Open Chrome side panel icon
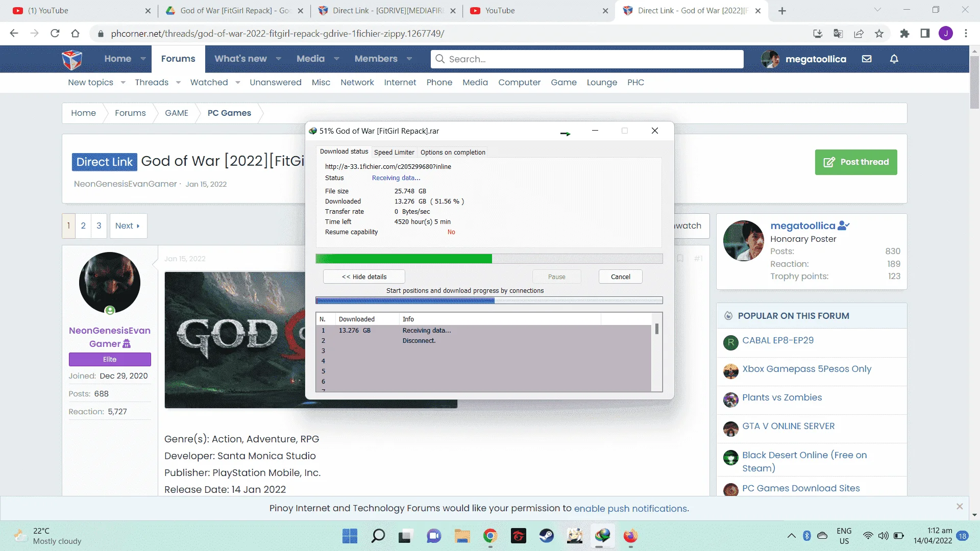980x551 pixels. pyautogui.click(x=925, y=34)
